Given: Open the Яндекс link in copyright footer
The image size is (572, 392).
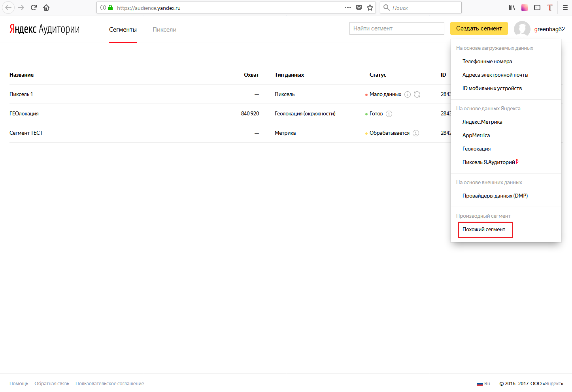Looking at the screenshot, I should click(x=553, y=384).
